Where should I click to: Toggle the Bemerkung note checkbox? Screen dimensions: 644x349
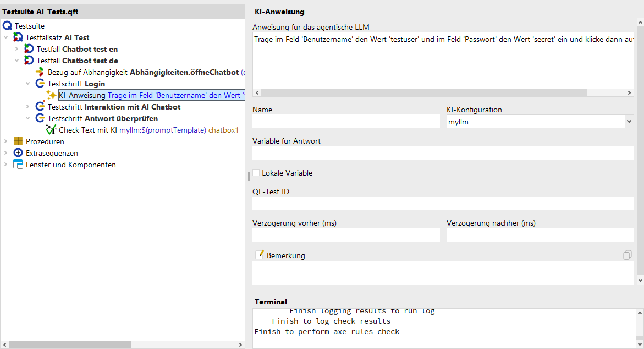[259, 255]
